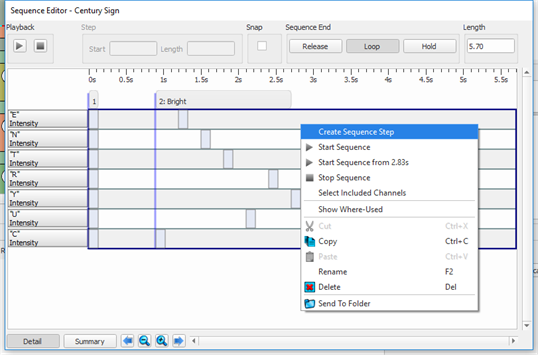Choose Create Sequence Step from menu
The height and width of the screenshot is (360, 538).
(389, 132)
